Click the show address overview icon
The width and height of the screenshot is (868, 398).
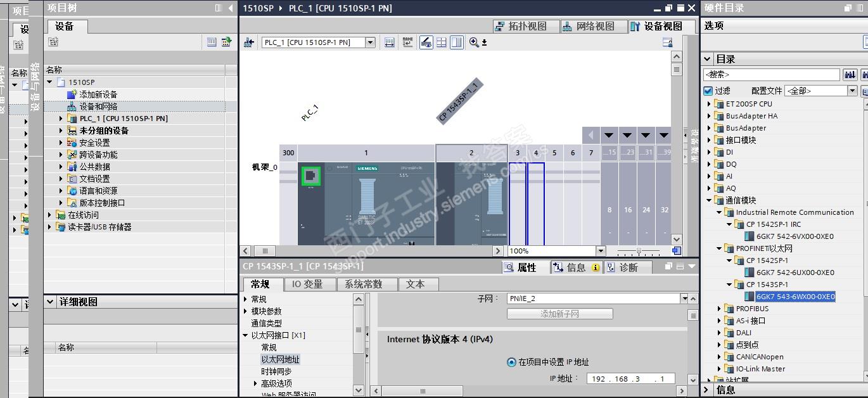pos(390,42)
